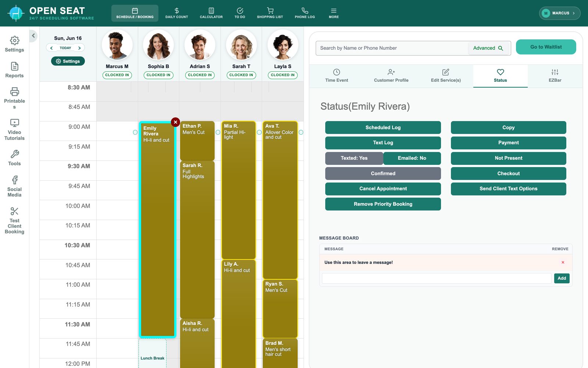This screenshot has width=588, height=368.
Task: Toggle Layla S Clocked In status
Action: [x=283, y=75]
